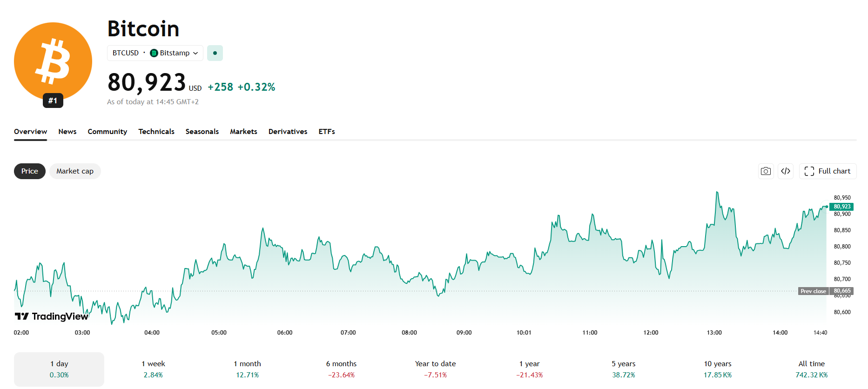
Task: Select the 10 years range
Action: [x=718, y=369]
